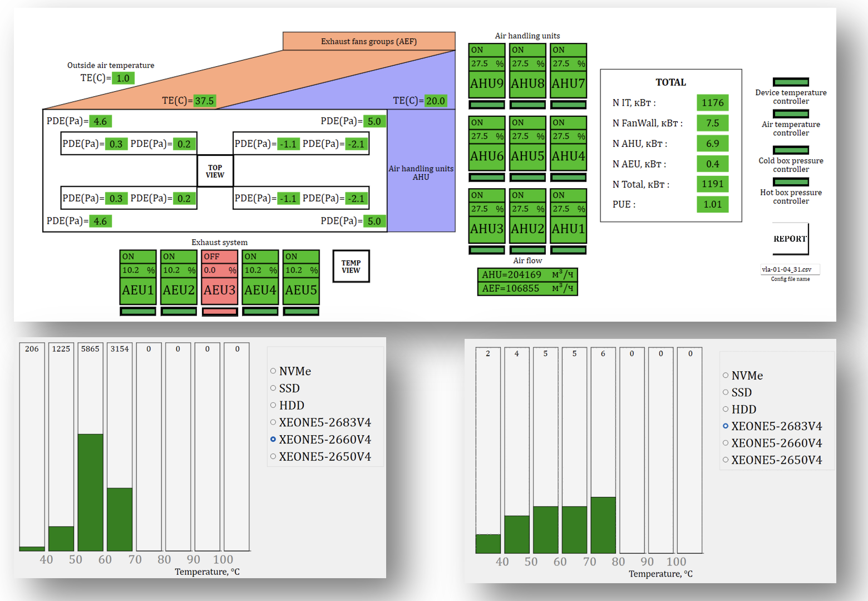868x601 pixels.
Task: Click the config file name field vla-01-04_31.csv
Action: 790,269
